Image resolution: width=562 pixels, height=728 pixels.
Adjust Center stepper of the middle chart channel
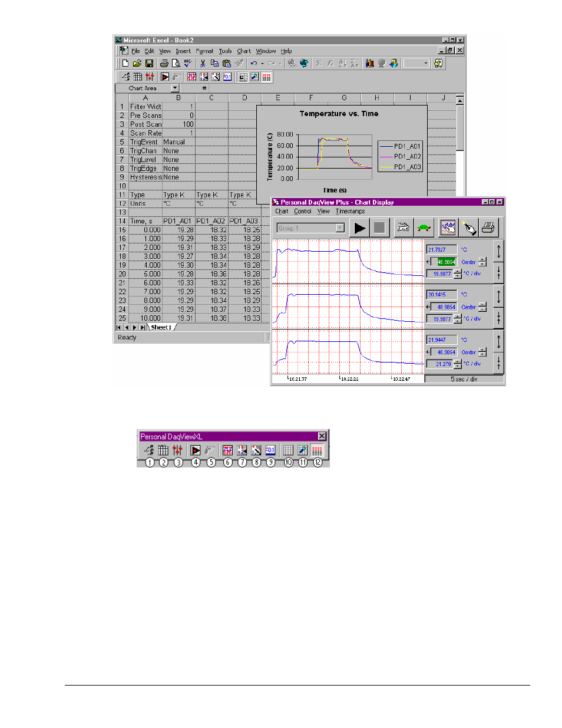tap(482, 307)
